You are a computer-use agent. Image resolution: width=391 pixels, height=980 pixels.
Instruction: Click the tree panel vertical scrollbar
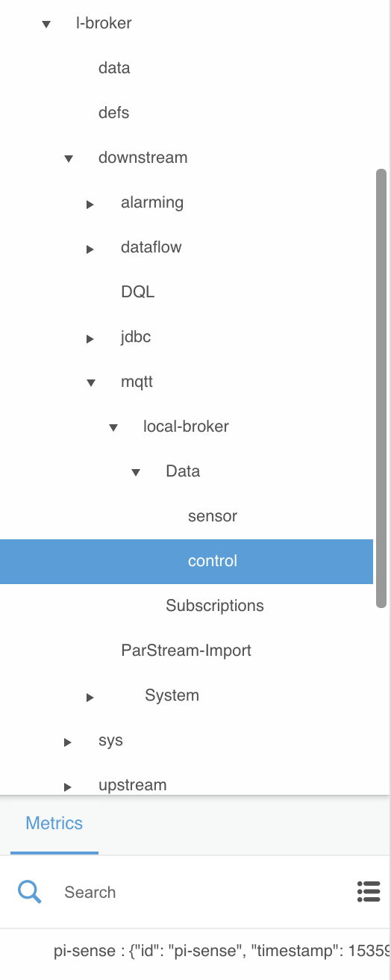pyautogui.click(x=381, y=388)
